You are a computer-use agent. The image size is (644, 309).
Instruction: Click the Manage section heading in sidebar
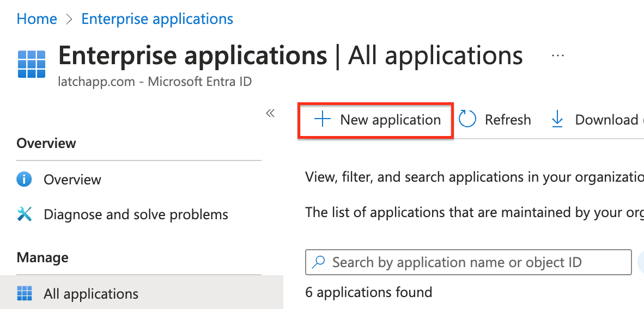(42, 257)
